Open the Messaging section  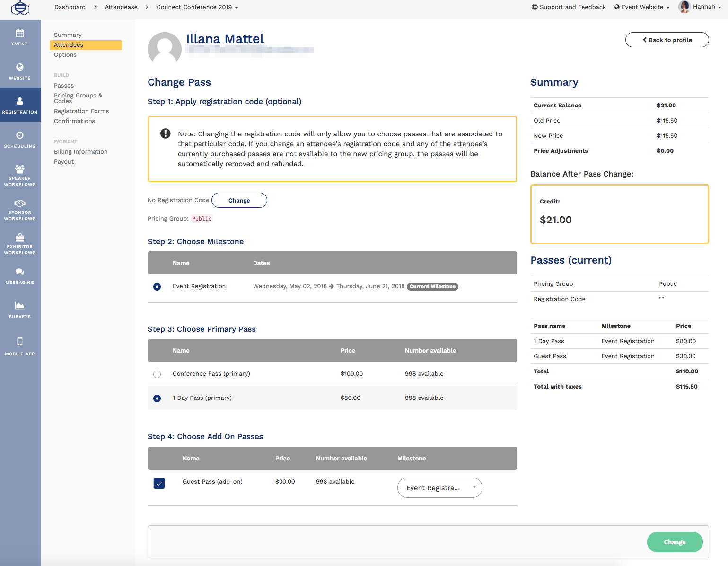(19, 276)
